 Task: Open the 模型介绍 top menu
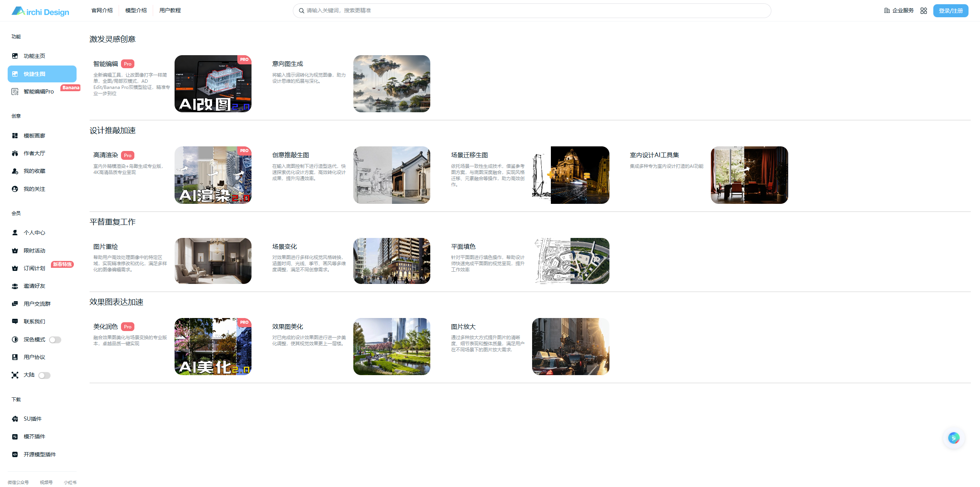(x=136, y=10)
